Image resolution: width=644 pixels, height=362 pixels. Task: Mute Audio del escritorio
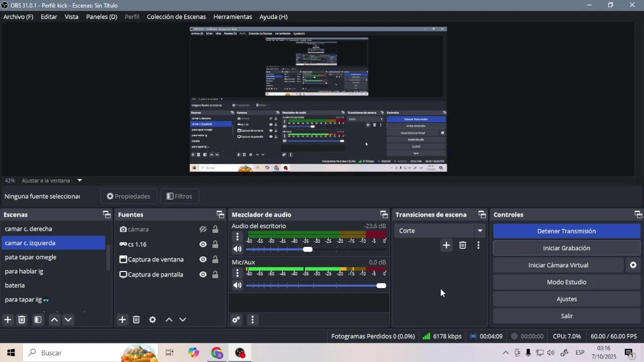pos(237,249)
